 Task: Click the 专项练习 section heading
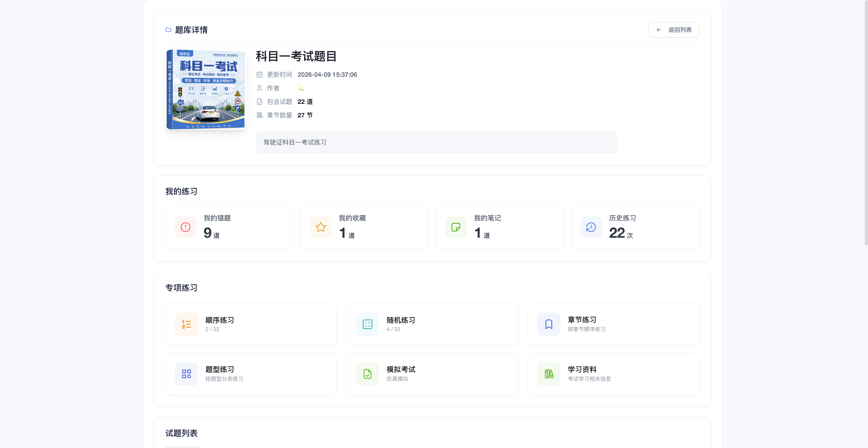click(181, 288)
